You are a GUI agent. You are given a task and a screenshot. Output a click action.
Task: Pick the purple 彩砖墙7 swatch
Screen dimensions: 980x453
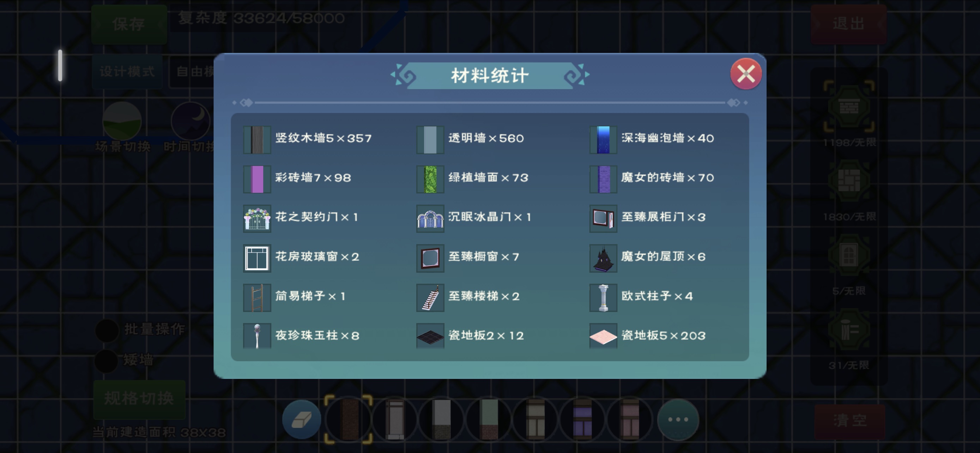[x=257, y=179]
